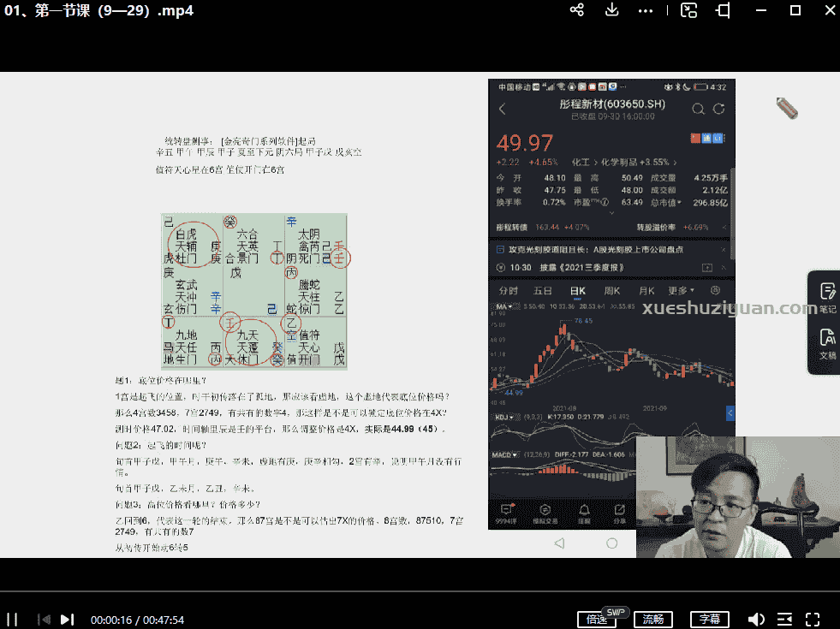
Task: Enter fullscreen playback
Action: tap(812, 619)
